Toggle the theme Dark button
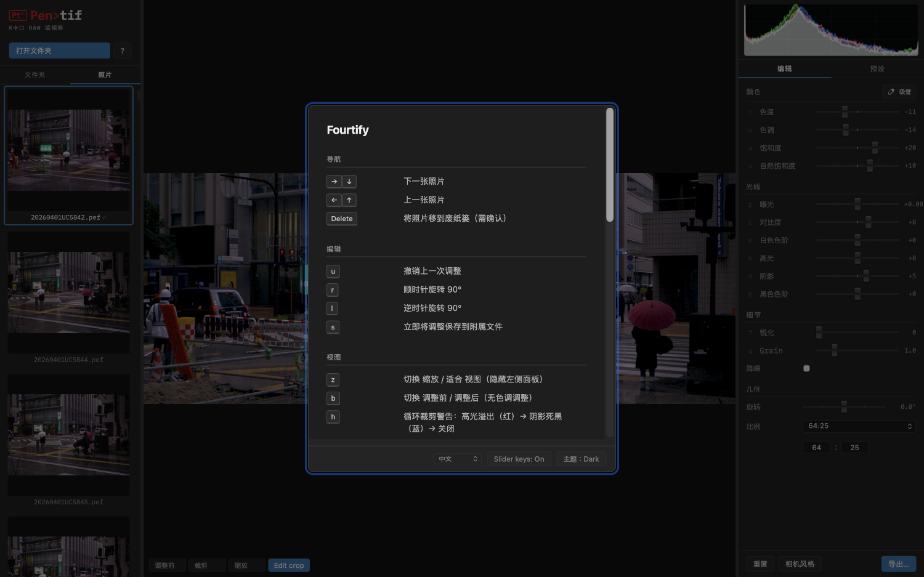The image size is (924, 577). [x=581, y=459]
